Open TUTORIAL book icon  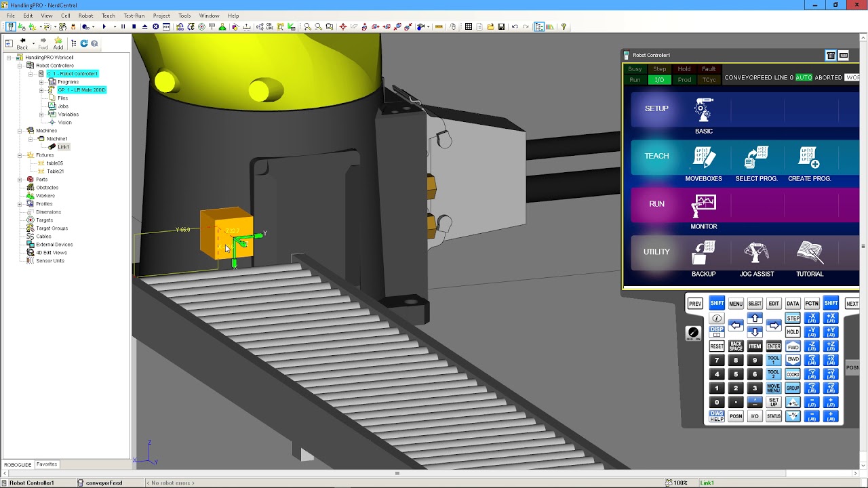click(x=810, y=253)
